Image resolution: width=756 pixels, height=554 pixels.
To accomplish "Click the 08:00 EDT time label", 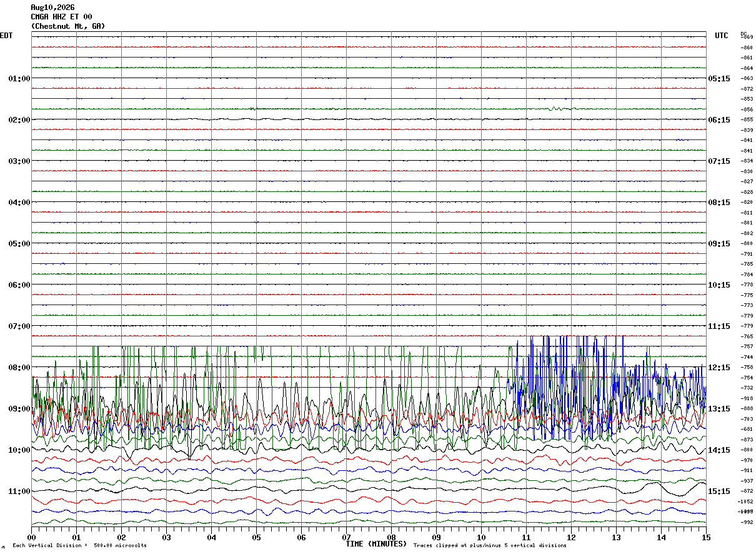I will [19, 368].
